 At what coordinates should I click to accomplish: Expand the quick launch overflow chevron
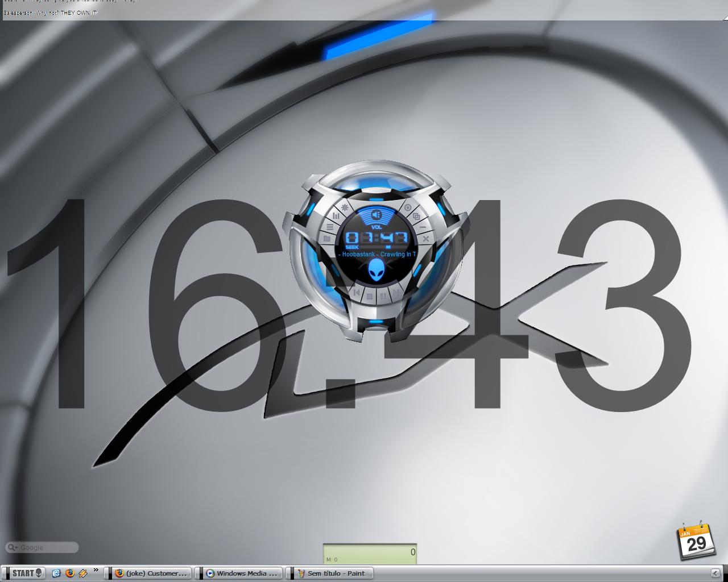pyautogui.click(x=96, y=570)
